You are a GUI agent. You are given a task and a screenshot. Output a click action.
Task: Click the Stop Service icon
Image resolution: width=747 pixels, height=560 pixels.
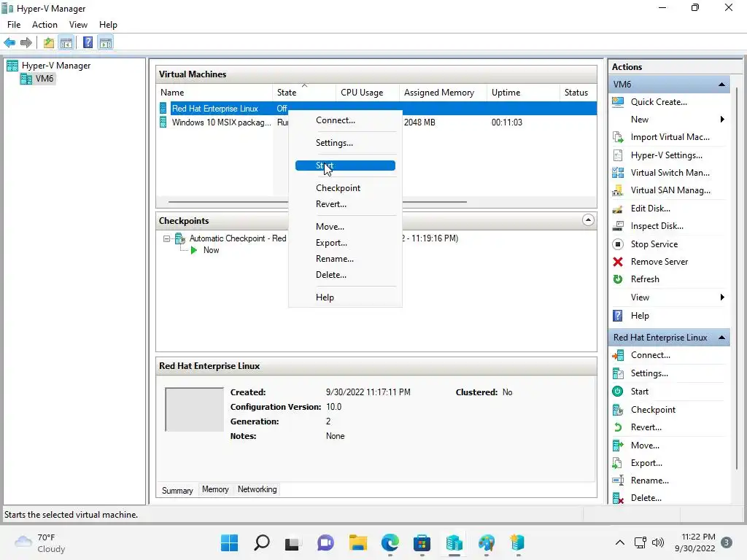[618, 244]
